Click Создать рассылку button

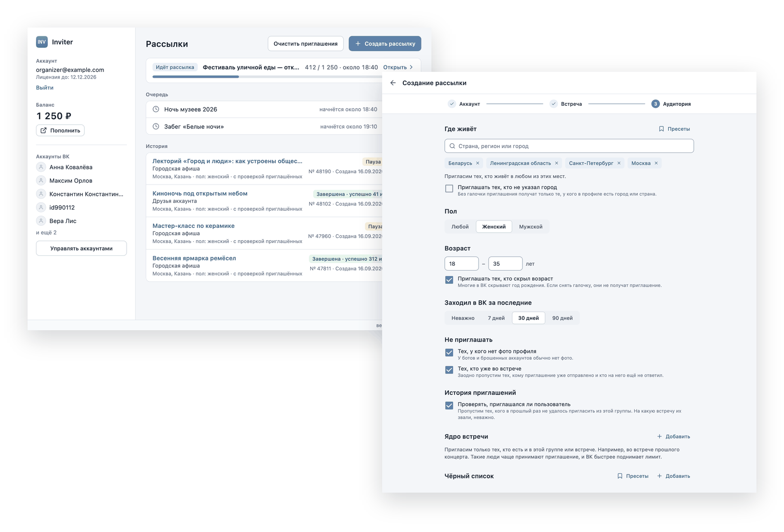[385, 43]
